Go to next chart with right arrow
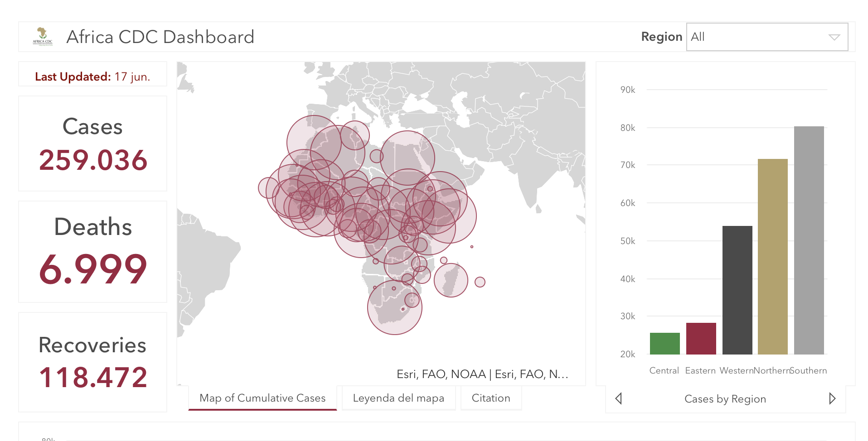Image resolution: width=868 pixels, height=441 pixels. pos(832,398)
